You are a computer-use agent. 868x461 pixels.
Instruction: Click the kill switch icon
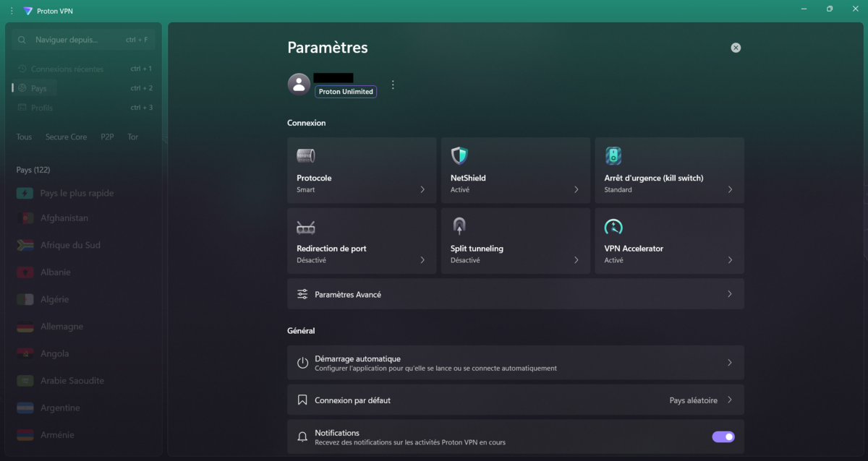pyautogui.click(x=613, y=155)
